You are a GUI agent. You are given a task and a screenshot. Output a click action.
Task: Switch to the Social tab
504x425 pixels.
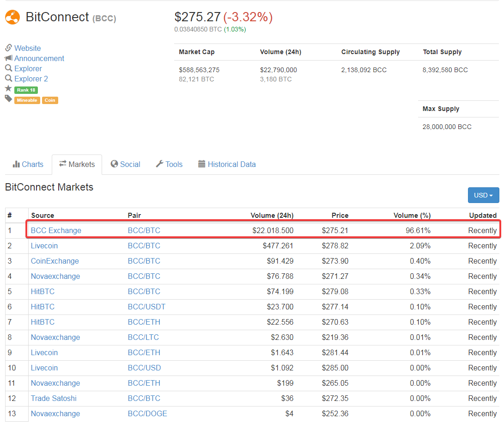click(x=125, y=164)
